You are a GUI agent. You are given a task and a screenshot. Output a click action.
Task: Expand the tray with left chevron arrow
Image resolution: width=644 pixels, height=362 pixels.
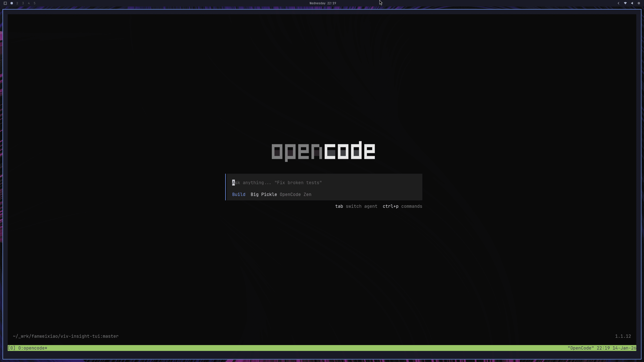[x=619, y=3]
